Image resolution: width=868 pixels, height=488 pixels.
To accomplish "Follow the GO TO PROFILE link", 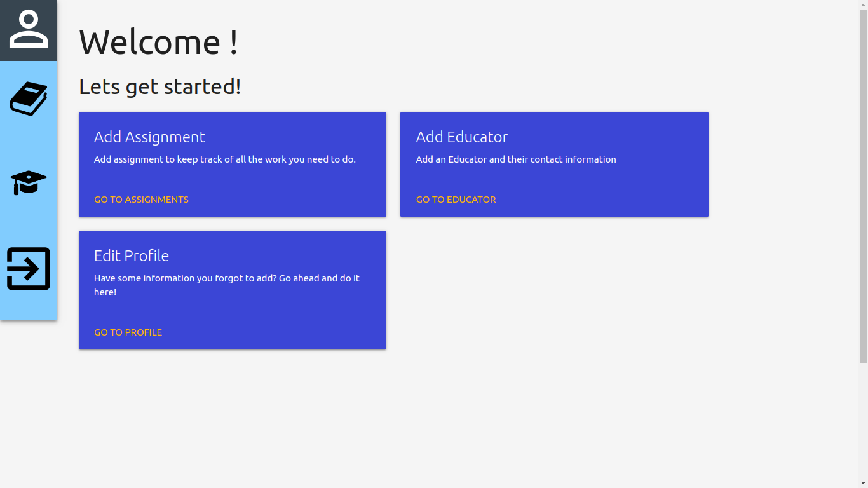I will click(128, 332).
